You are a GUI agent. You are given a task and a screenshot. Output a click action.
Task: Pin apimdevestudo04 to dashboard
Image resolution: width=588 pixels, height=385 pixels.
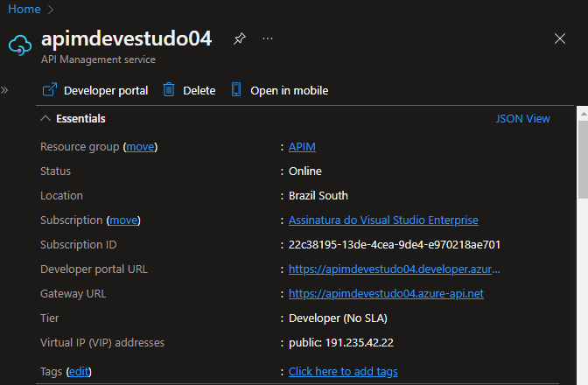click(x=239, y=38)
